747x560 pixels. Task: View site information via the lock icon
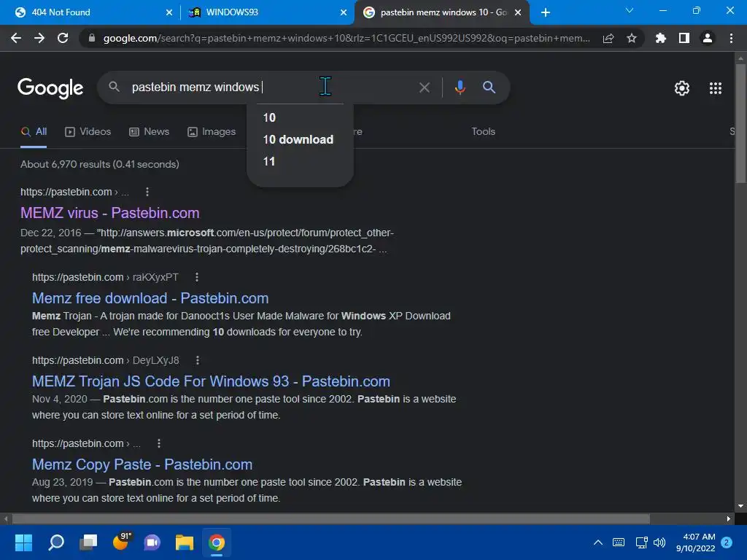pos(92,38)
